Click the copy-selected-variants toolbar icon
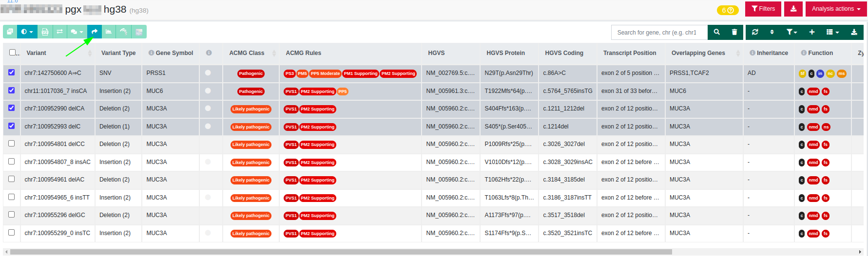Viewport: 868px width, 256px height. pos(10,32)
